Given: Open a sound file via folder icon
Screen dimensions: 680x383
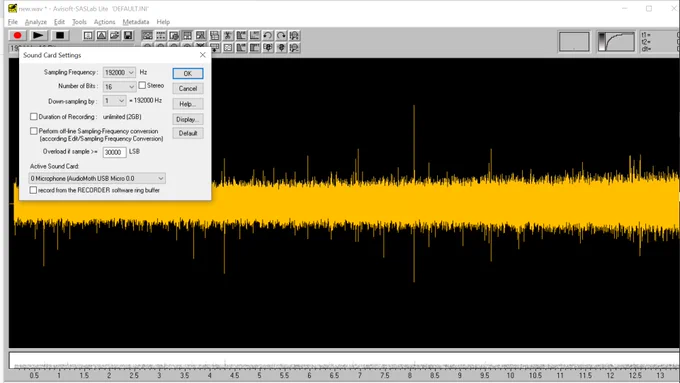Looking at the screenshot, I should 114,36.
